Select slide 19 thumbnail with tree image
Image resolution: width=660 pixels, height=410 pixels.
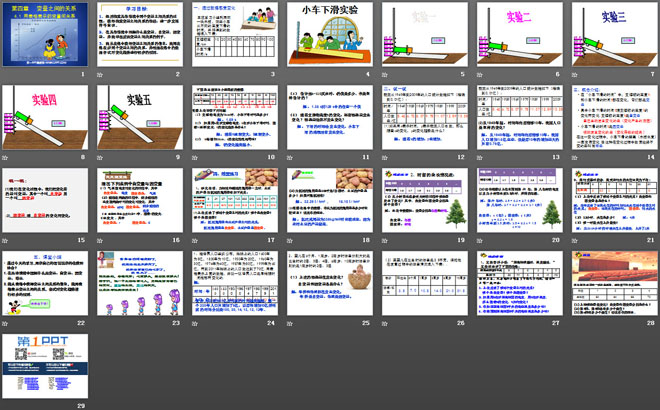425,200
